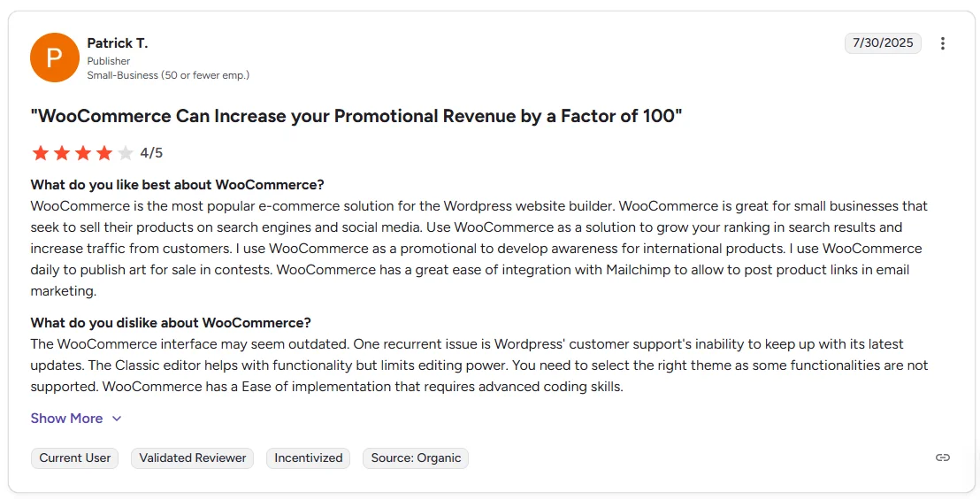Click the third rating star
980x500 pixels.
click(83, 153)
